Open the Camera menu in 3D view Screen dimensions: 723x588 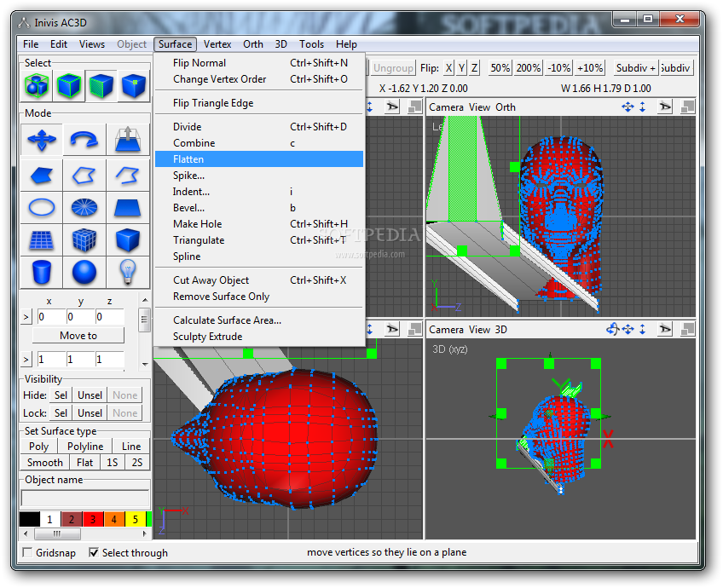pos(446,330)
